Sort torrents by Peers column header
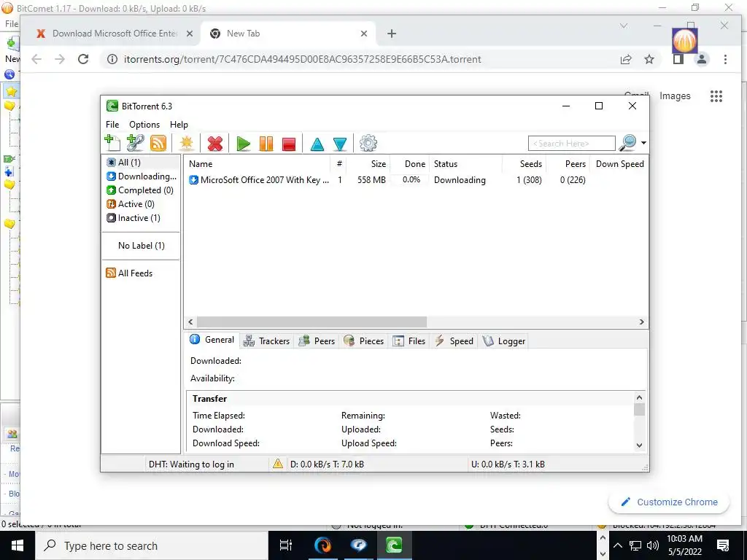The image size is (747, 560). [568, 164]
